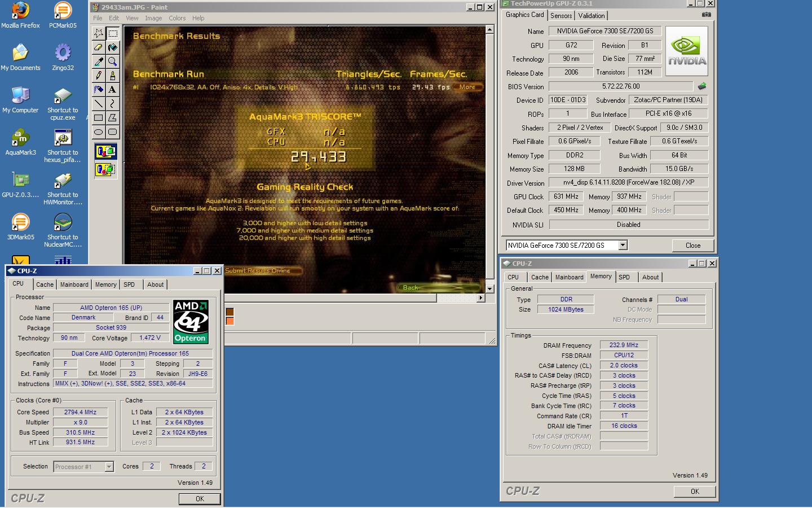Viewport: 812px width, 508px height.
Task: Pick the Rectangle shape tool
Action: [x=99, y=118]
